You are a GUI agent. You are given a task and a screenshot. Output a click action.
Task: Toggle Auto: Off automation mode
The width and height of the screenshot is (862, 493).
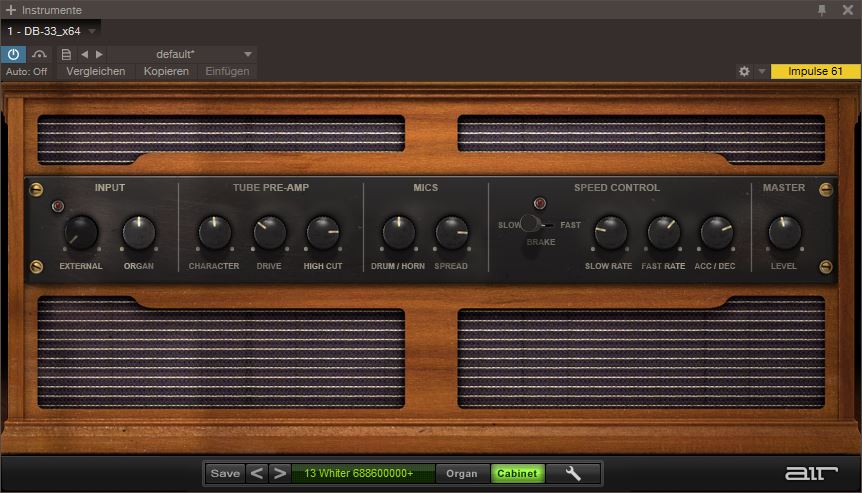26,71
